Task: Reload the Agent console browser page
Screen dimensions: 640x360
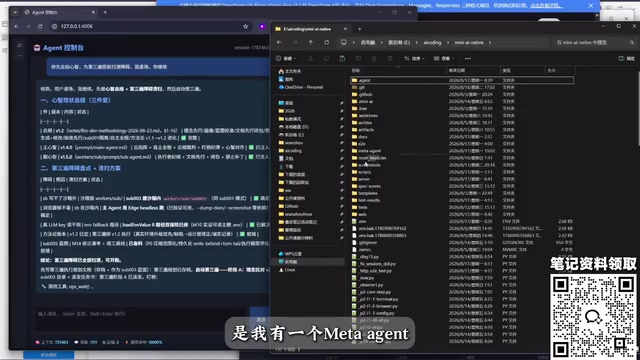Action: tap(40, 26)
